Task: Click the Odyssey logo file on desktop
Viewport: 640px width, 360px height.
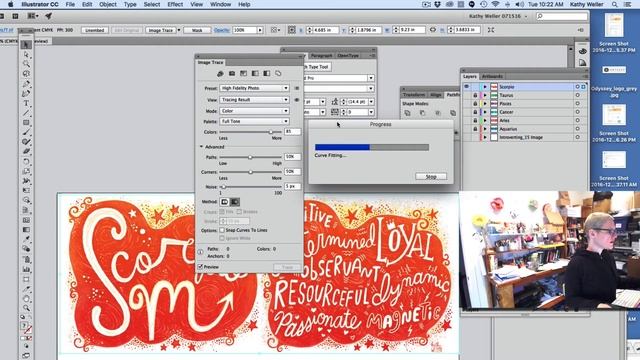Action: (614, 70)
